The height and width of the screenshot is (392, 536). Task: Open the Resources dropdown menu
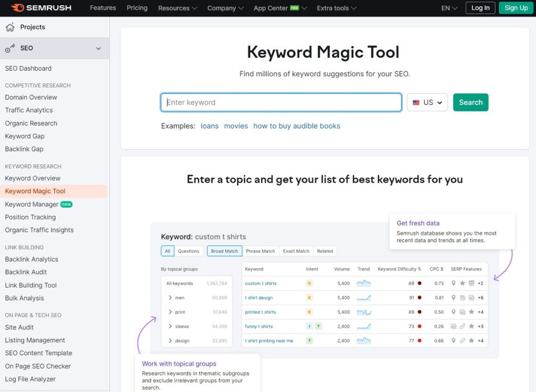[177, 8]
